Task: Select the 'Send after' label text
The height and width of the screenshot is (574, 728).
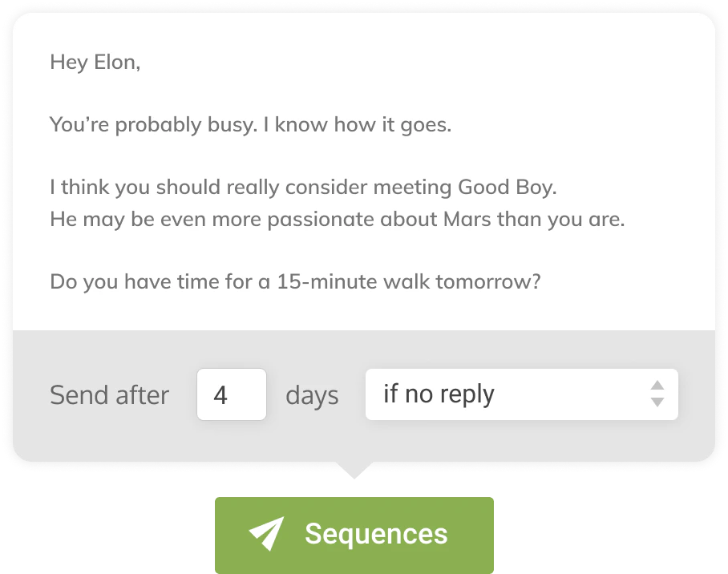Action: [109, 394]
